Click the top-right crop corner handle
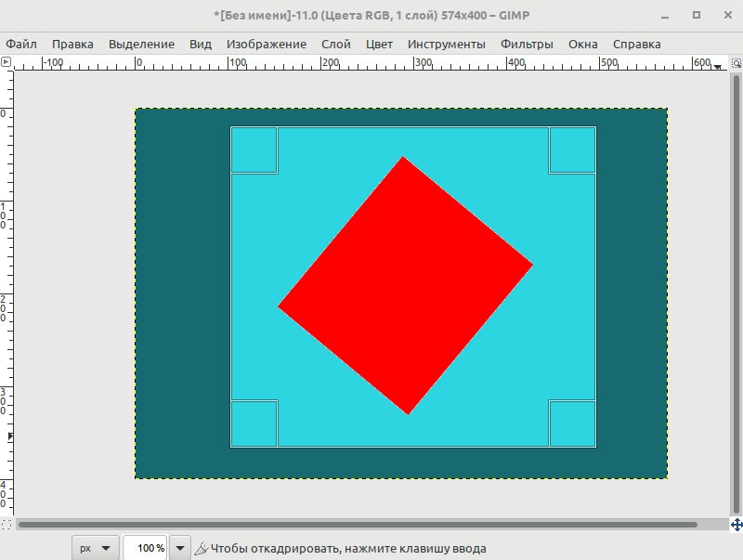 pos(572,150)
